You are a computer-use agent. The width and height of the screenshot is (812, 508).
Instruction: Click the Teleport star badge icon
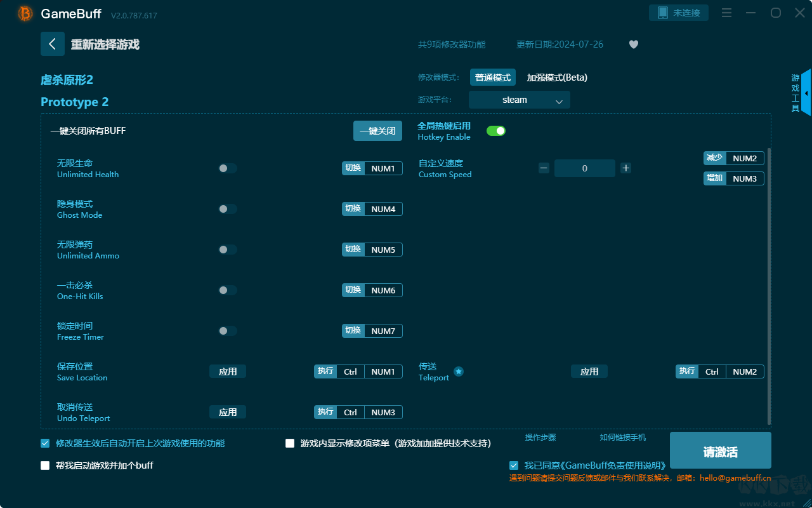[x=459, y=371]
